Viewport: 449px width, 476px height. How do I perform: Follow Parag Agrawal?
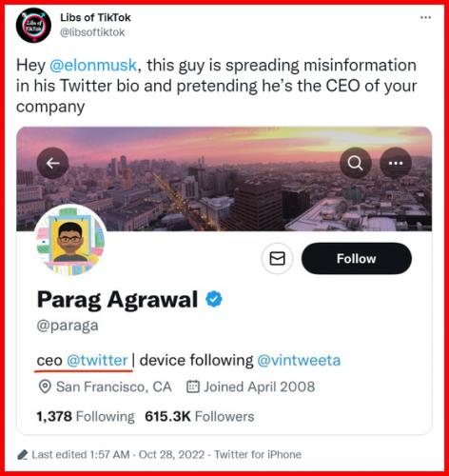click(357, 259)
